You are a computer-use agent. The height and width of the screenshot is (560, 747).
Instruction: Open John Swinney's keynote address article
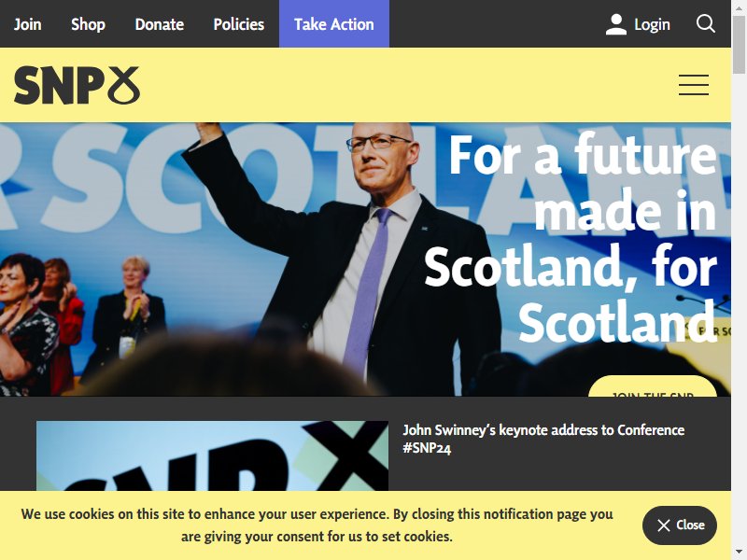543,439
